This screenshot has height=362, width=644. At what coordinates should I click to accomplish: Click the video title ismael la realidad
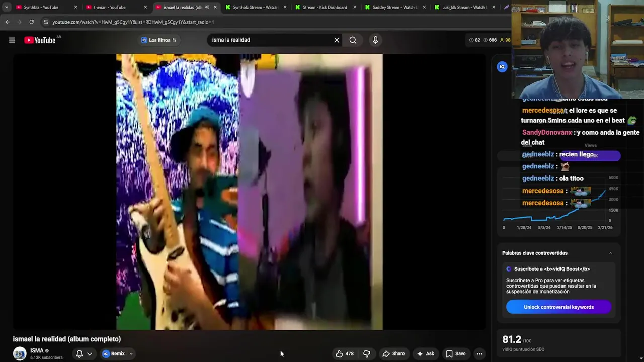(67, 339)
